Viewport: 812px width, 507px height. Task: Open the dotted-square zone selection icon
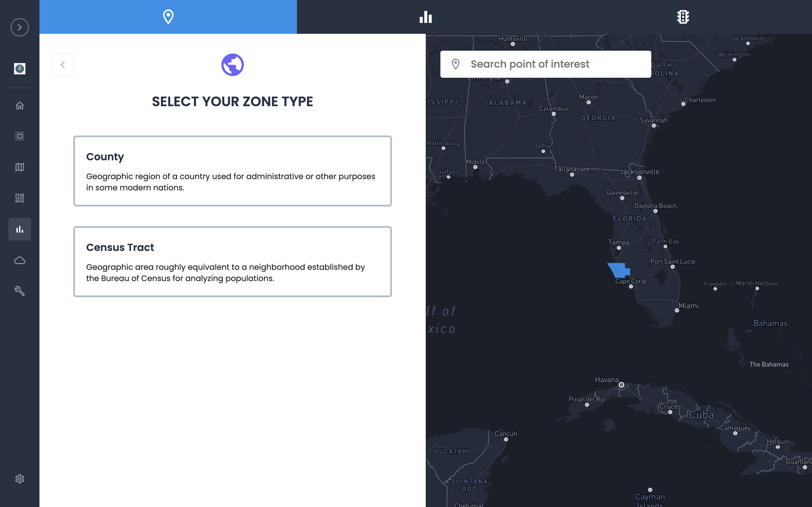point(19,136)
